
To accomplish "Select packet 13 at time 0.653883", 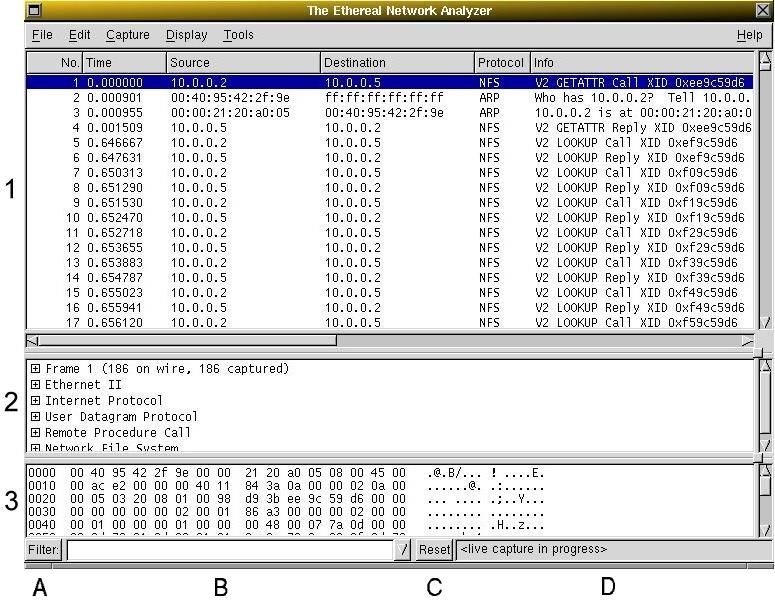I will pos(389,262).
